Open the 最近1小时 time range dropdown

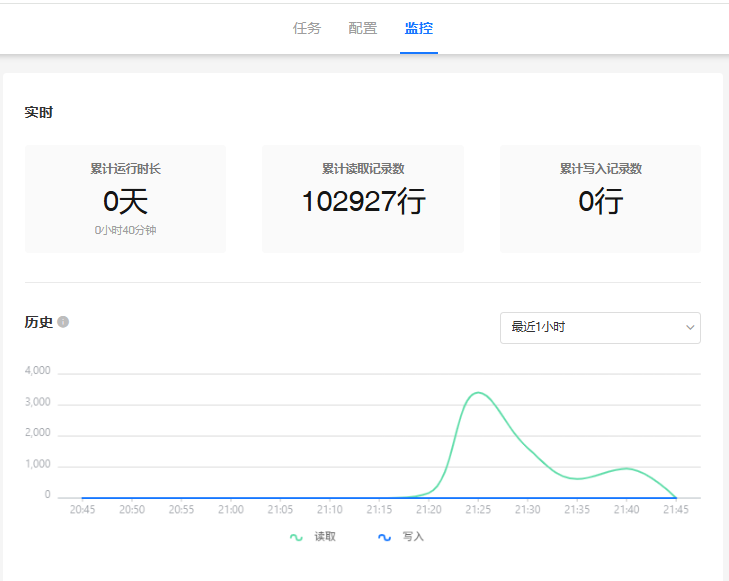[590, 327]
